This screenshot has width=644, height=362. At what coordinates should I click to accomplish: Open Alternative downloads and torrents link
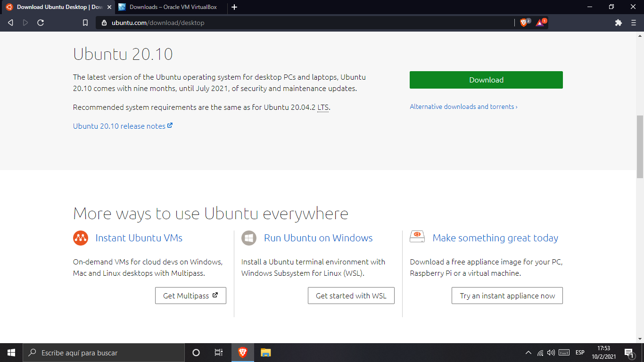pos(463,107)
